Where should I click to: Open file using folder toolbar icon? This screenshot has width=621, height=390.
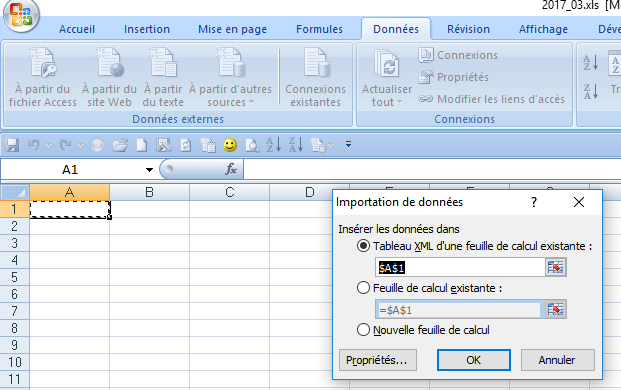tap(120, 145)
